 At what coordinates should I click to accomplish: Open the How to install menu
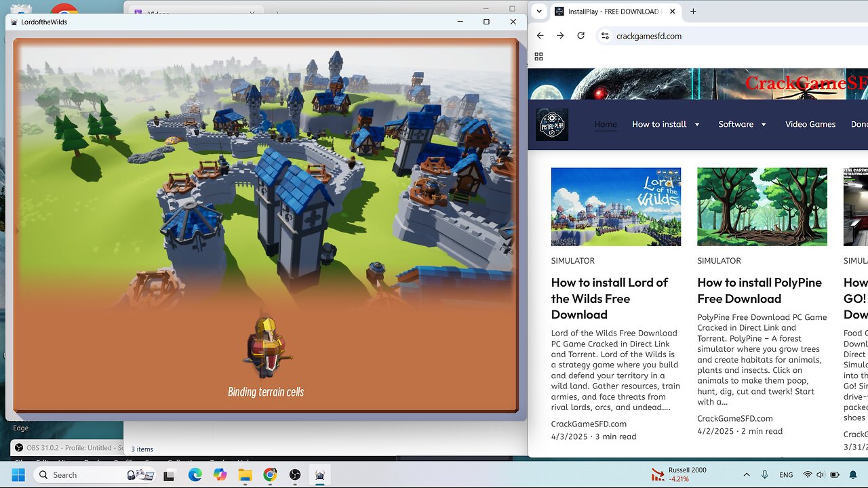pos(659,124)
